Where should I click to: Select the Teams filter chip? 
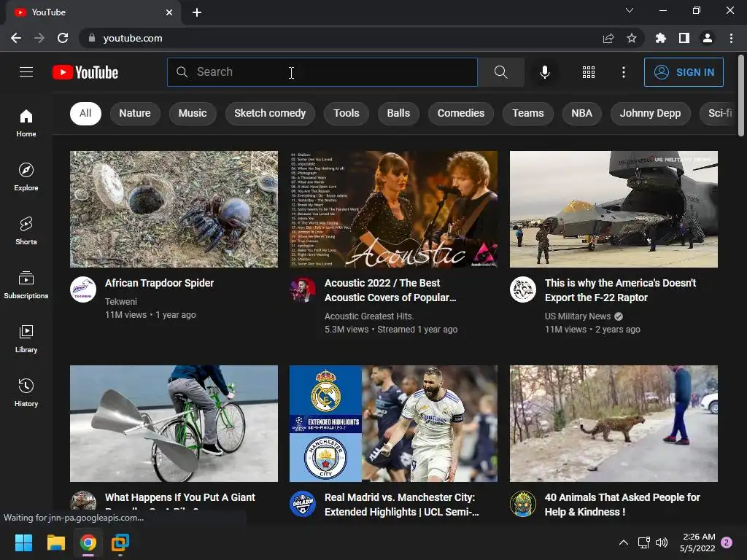pyautogui.click(x=528, y=113)
